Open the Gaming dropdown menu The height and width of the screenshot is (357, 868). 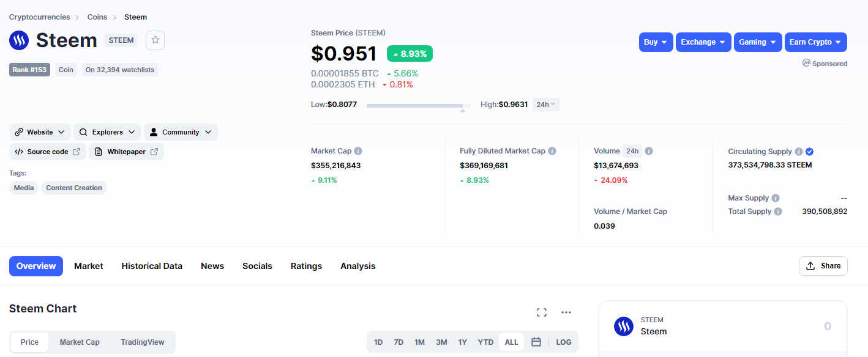pos(758,42)
